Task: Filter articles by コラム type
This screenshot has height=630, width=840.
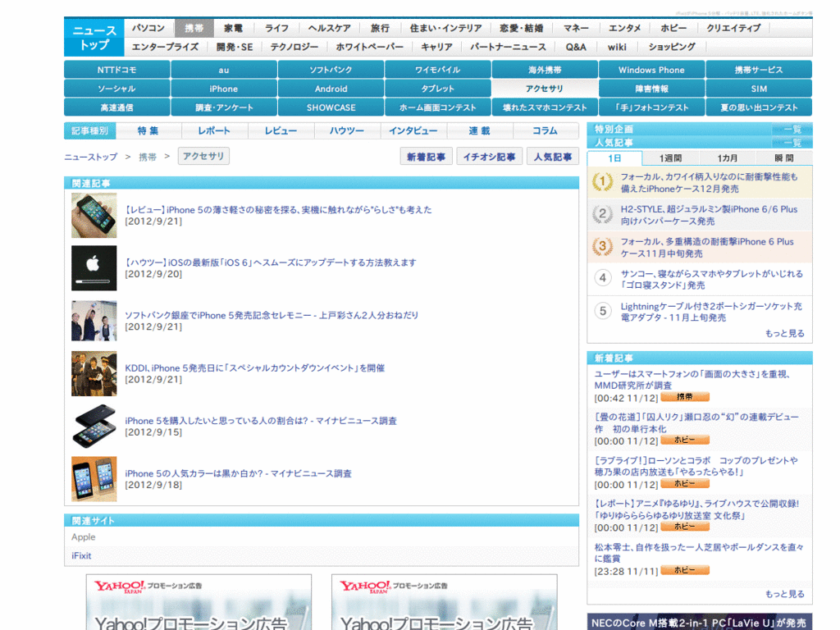Action: [x=546, y=130]
